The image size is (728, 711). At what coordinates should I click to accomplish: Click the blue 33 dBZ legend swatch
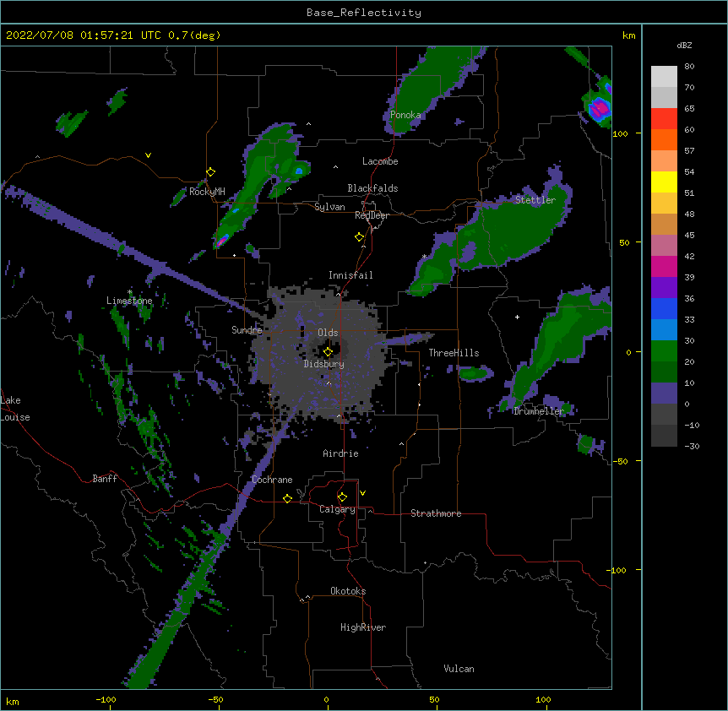664,308
